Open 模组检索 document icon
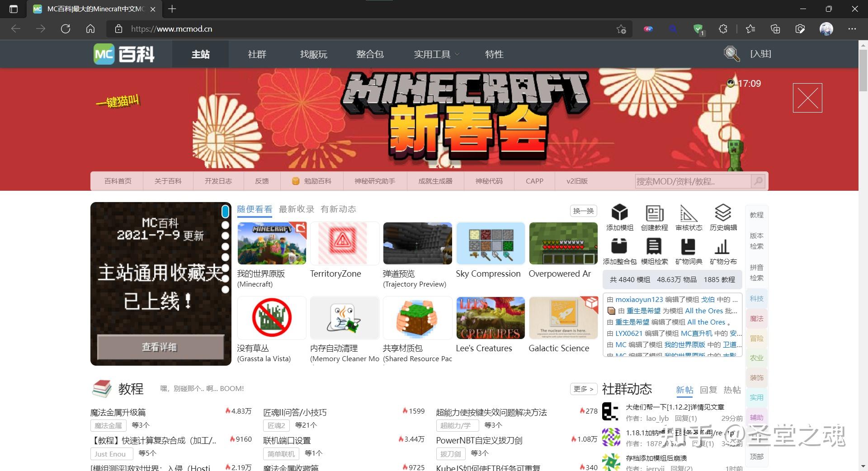 point(654,246)
